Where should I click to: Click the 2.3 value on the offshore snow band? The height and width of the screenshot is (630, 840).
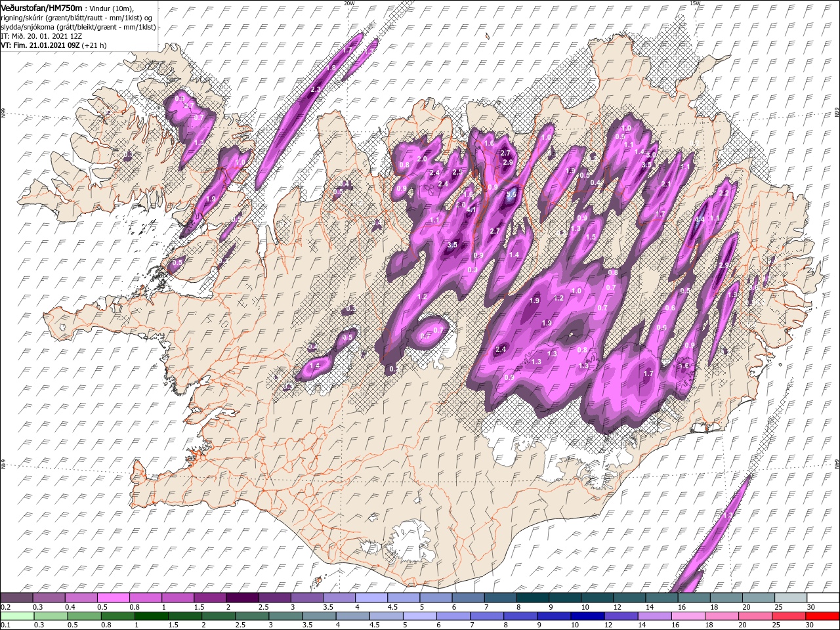tap(316, 89)
